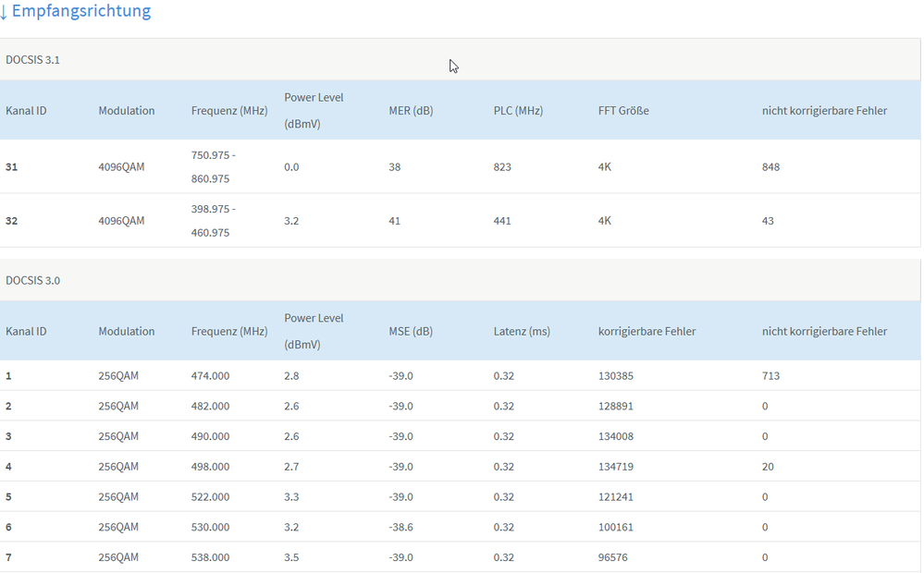The height and width of the screenshot is (573, 924).
Task: Click the MSE (dB) column header
Action: click(411, 332)
